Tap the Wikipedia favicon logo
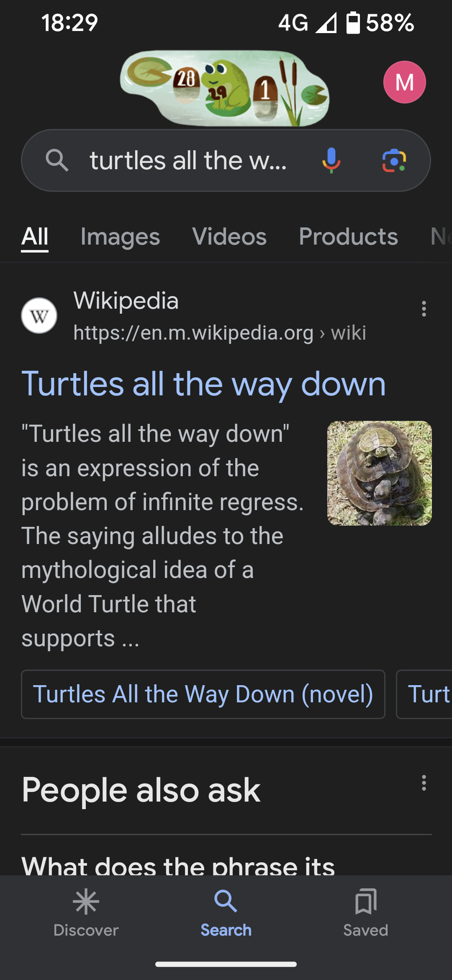Image resolution: width=452 pixels, height=980 pixels. pyautogui.click(x=39, y=316)
